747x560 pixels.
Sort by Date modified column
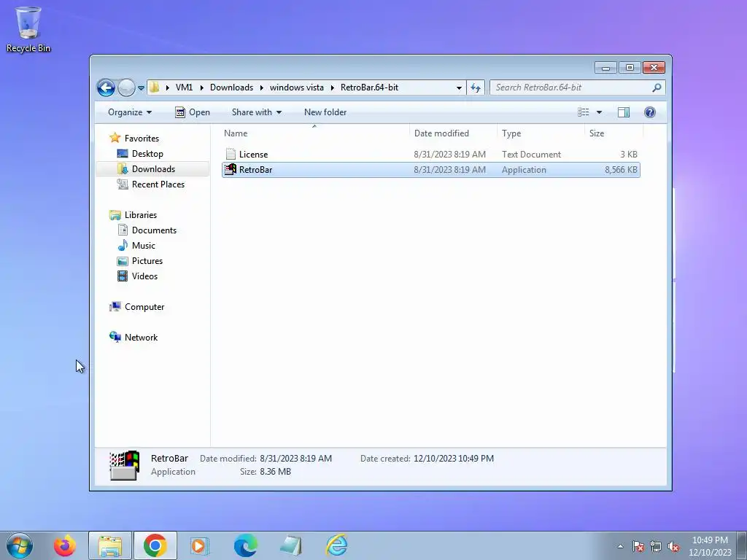(453, 133)
